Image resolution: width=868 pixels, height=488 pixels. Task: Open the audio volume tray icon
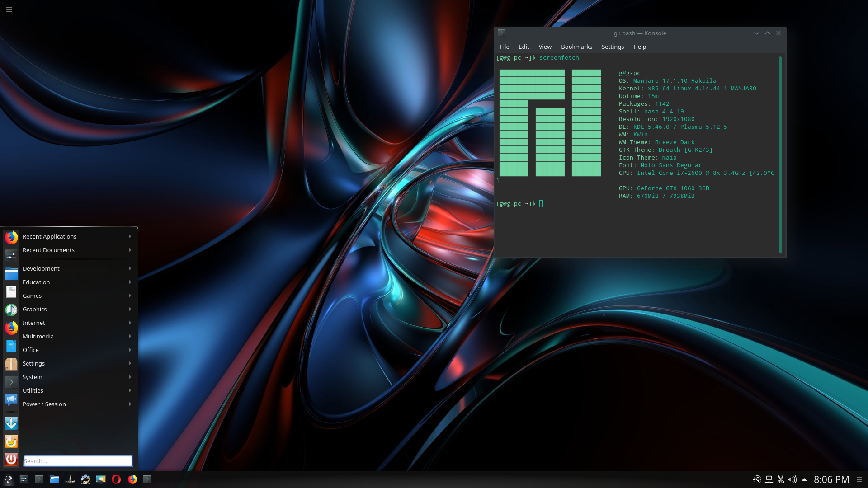[x=793, y=479]
